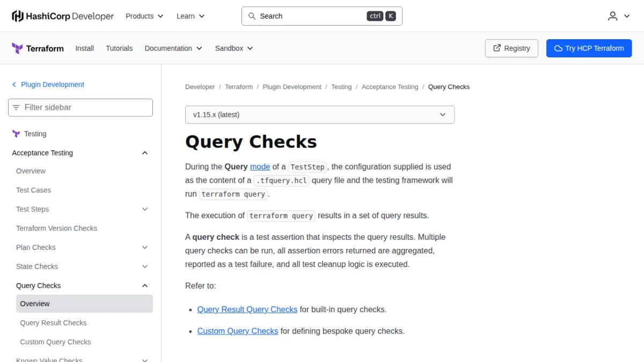This screenshot has height=362, width=644.
Task: Open the Testing breadcrumb link
Action: point(341,87)
